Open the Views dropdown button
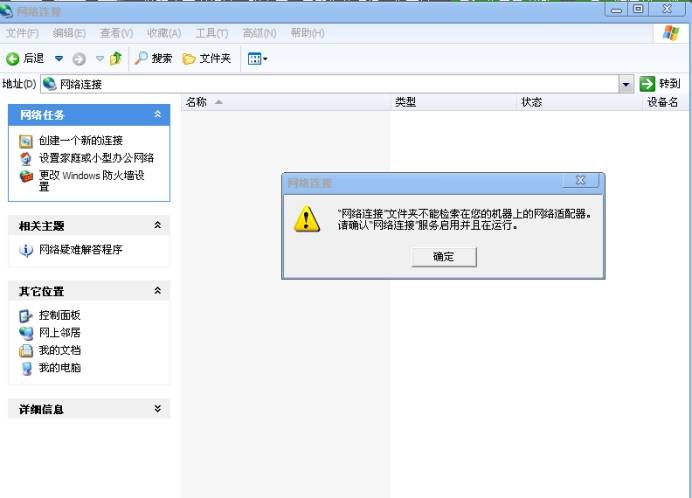Screen dimensions: 692x498 click(x=257, y=58)
